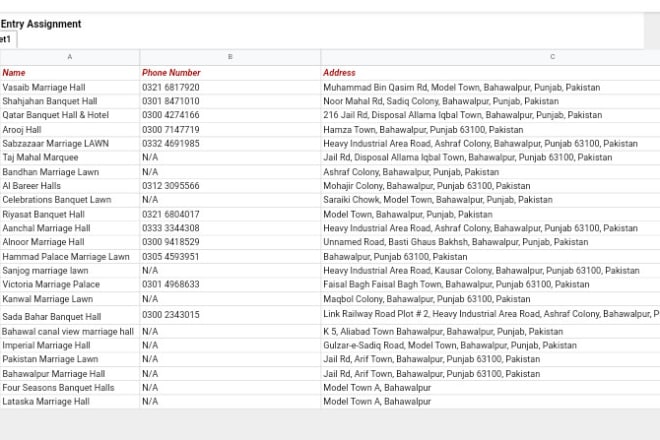Select phone number 0300 9418529

(x=230, y=242)
